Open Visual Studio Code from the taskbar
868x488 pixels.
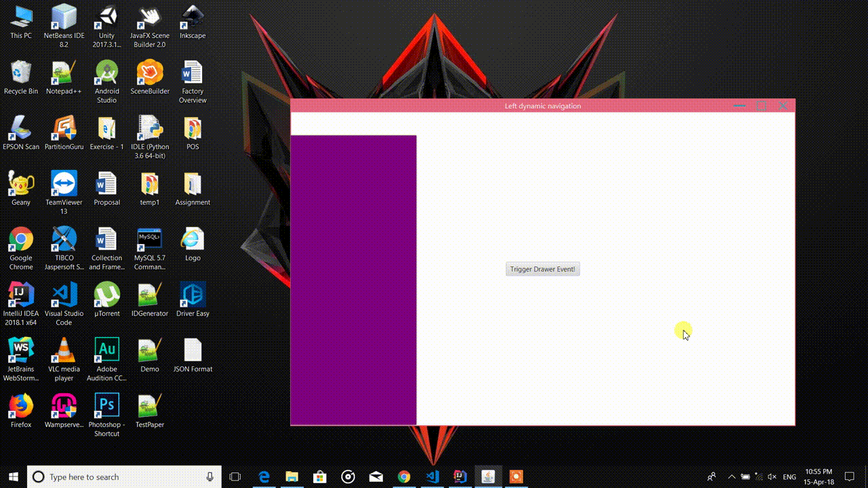coord(432,476)
